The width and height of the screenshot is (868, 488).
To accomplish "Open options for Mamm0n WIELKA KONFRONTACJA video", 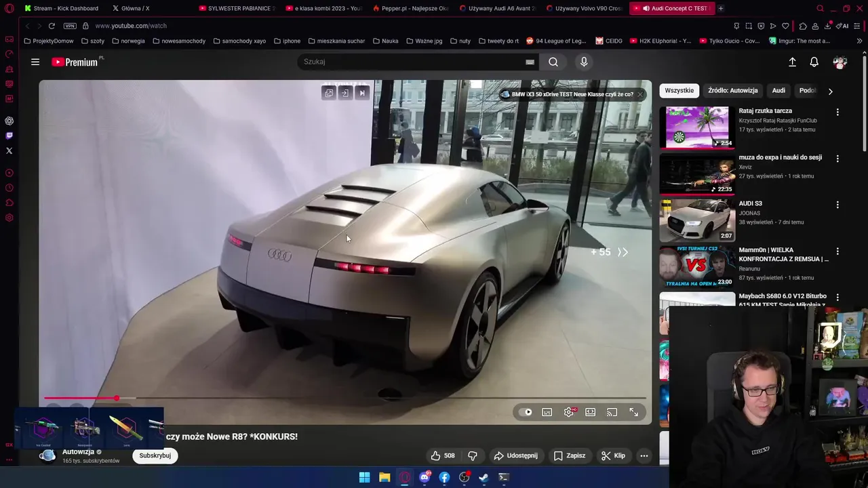I will pyautogui.click(x=837, y=251).
